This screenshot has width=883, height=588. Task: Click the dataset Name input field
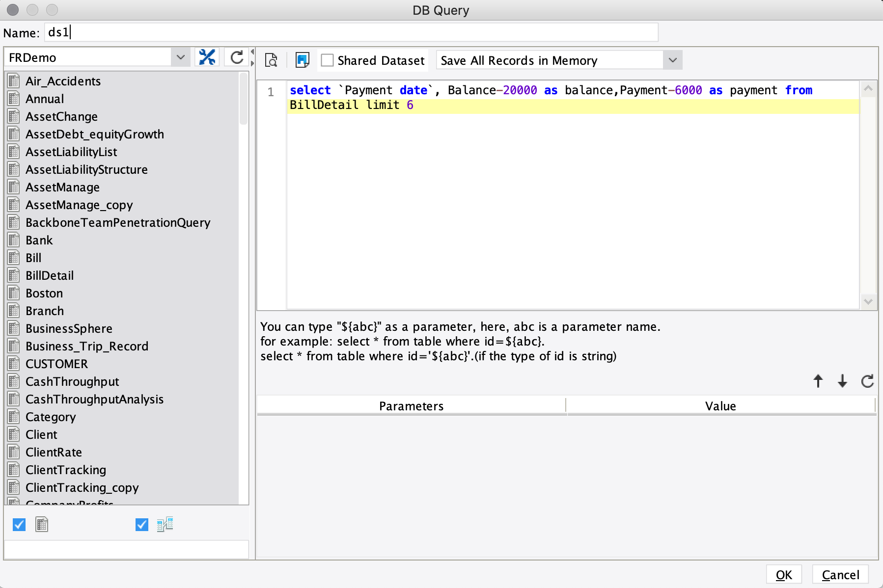(351, 32)
